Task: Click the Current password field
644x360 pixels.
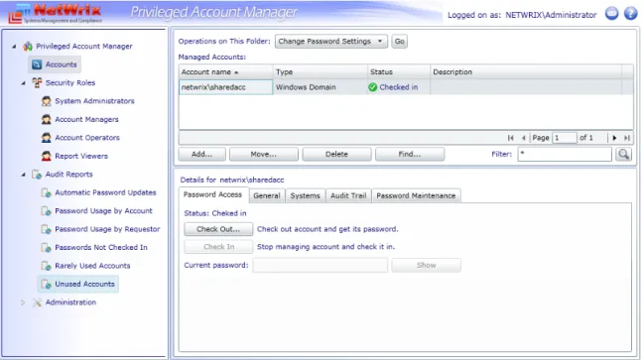Action: click(320, 265)
